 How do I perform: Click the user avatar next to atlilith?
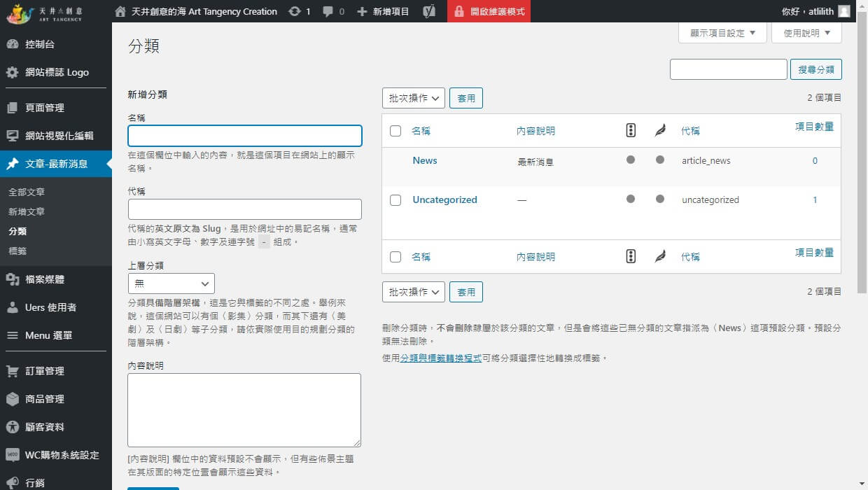coord(844,12)
